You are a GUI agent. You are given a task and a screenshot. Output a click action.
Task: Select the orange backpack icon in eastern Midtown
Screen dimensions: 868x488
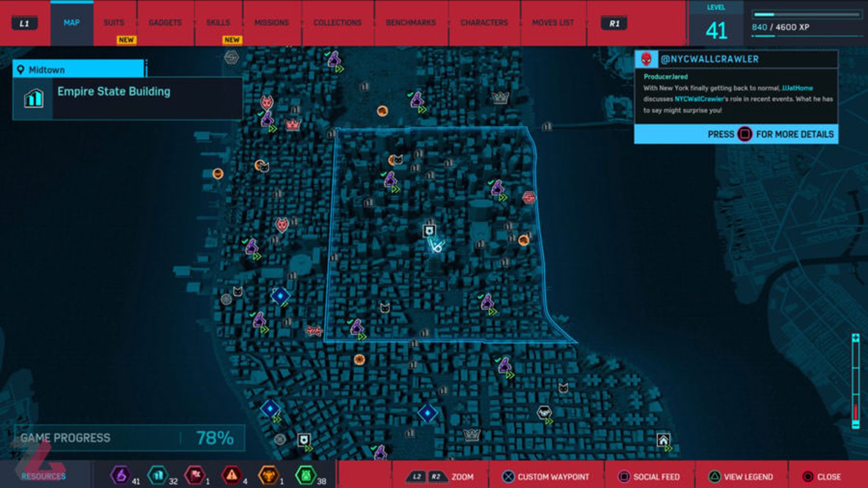tap(524, 240)
